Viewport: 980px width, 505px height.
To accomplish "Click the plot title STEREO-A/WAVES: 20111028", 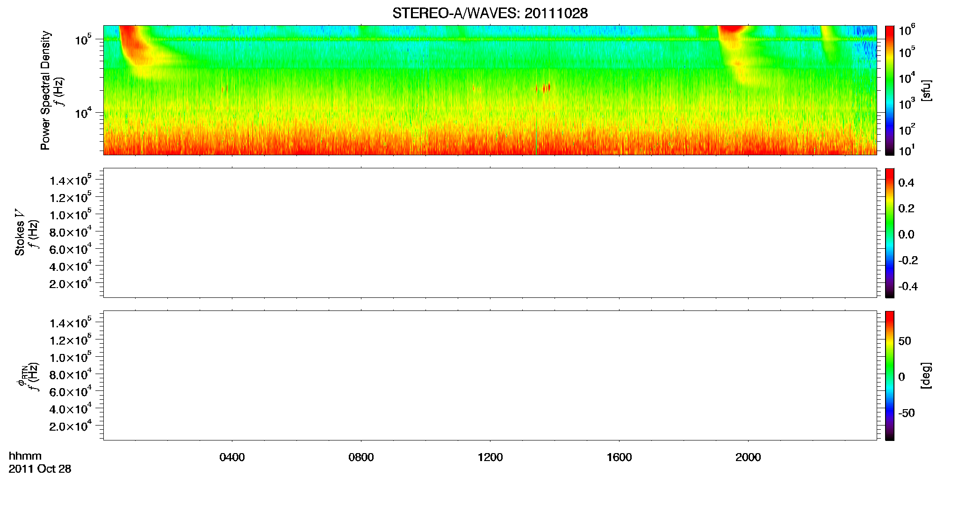I will [490, 13].
